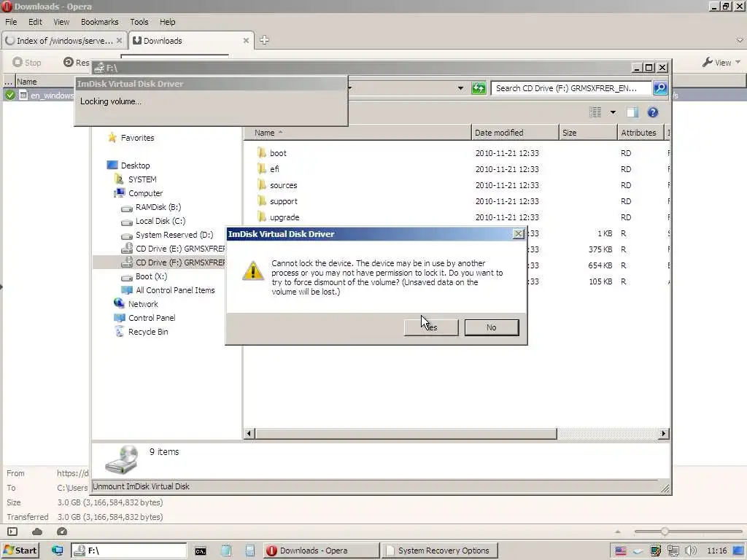Screen dimensions: 747x560
Task: Switch to Downloads - Opera taskbar button
Action: pos(321,551)
